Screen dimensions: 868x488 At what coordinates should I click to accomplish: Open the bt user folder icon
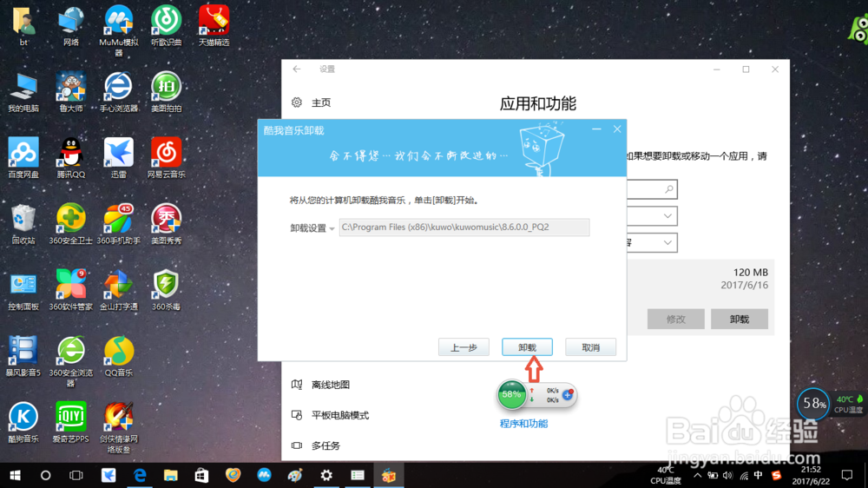(x=23, y=25)
